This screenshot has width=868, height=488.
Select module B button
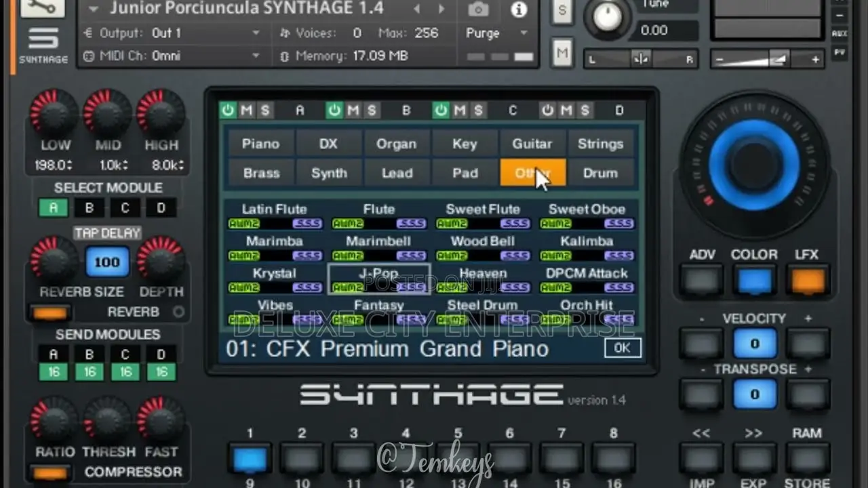point(90,207)
